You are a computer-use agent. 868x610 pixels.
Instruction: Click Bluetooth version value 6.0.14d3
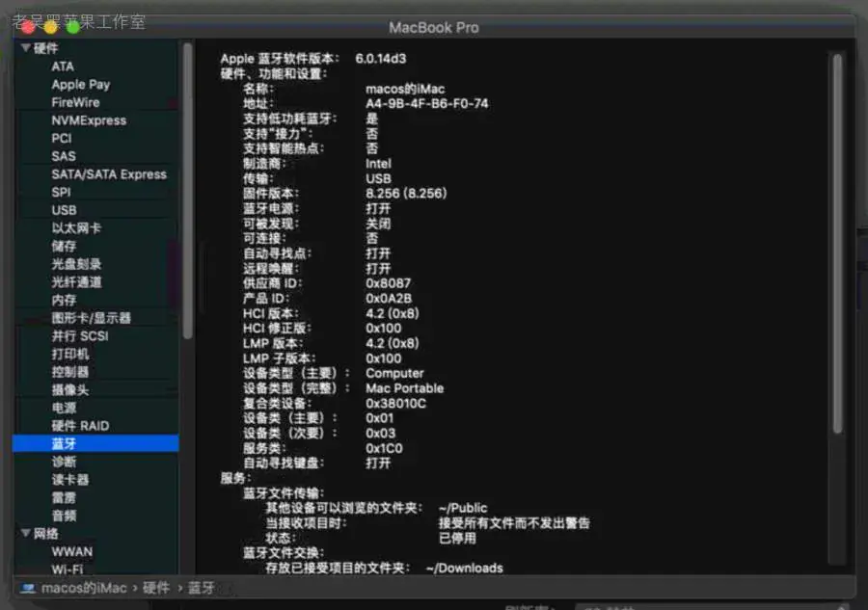click(x=381, y=59)
